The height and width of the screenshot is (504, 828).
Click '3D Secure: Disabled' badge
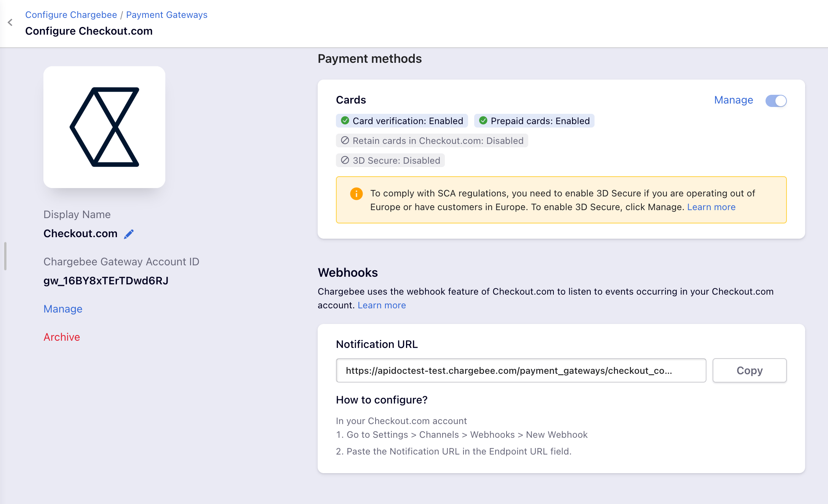tap(390, 160)
